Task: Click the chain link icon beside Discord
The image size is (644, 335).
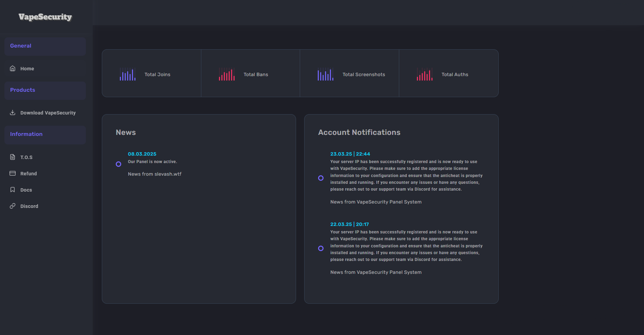Action: point(13,206)
